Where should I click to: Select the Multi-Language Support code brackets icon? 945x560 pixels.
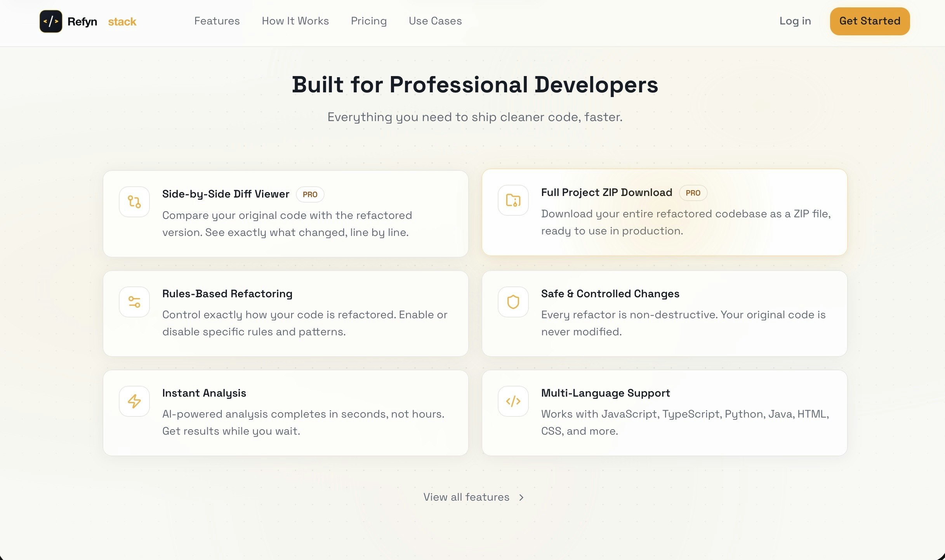513,401
